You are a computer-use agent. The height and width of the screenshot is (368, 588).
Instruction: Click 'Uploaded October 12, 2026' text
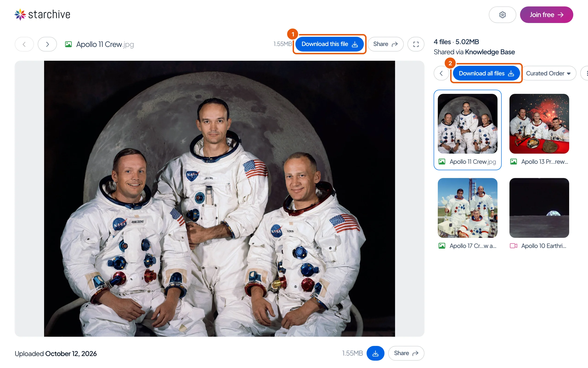point(56,354)
